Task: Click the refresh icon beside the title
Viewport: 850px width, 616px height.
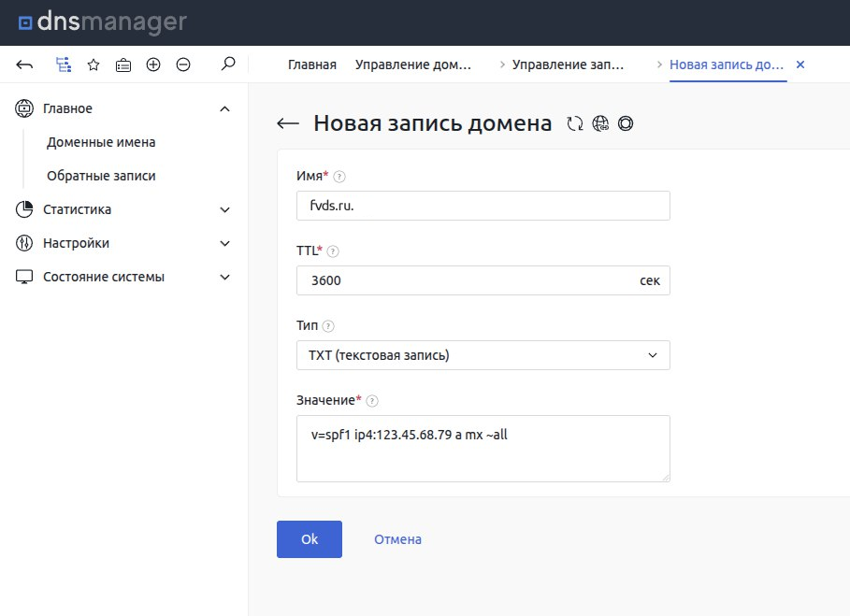Action: [x=575, y=123]
